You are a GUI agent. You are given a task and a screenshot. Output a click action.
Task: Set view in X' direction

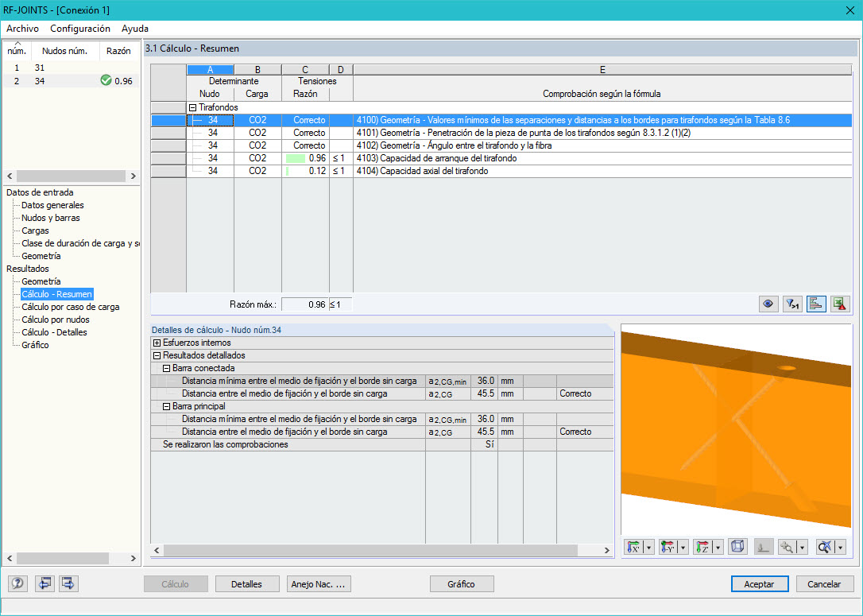point(634,547)
